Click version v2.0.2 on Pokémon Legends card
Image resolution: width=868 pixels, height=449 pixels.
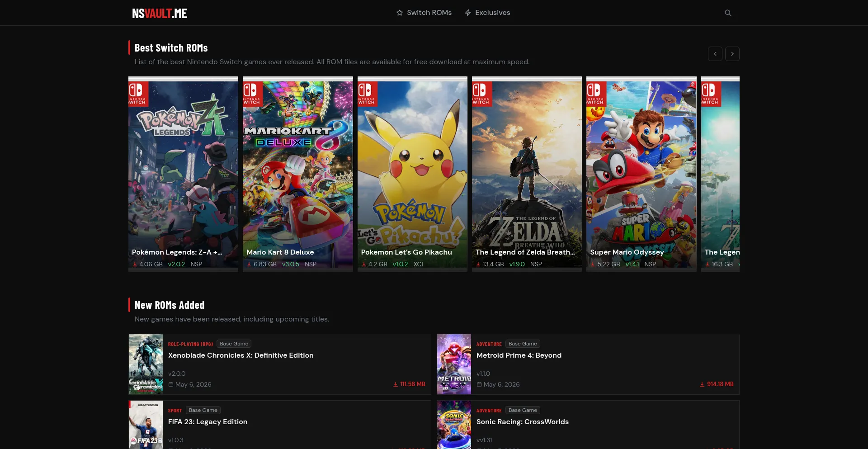click(x=176, y=264)
